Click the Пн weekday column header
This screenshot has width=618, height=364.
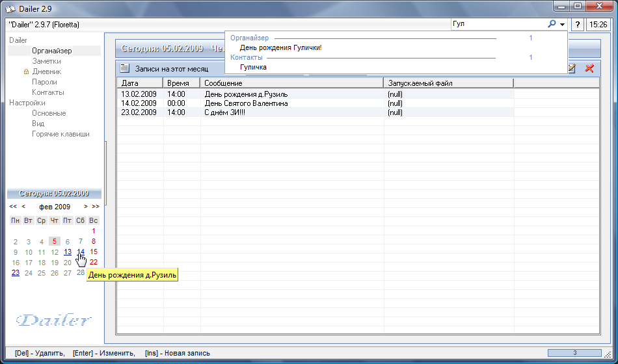pyautogui.click(x=16, y=220)
